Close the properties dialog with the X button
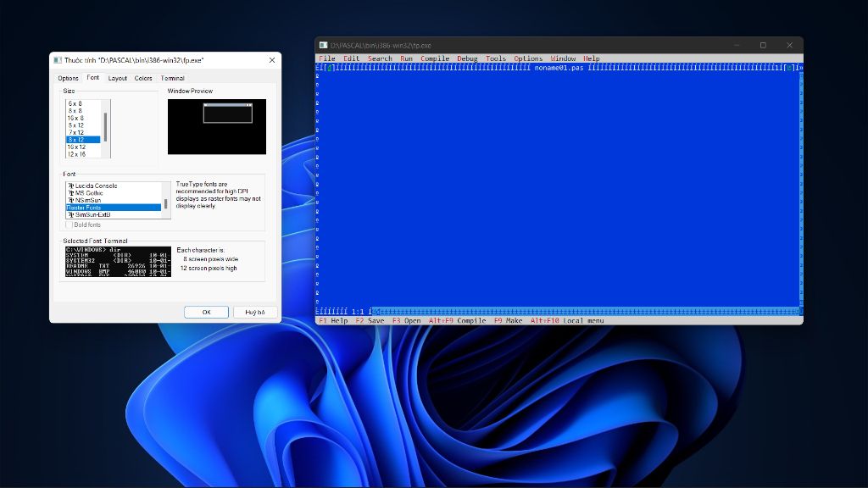 pyautogui.click(x=272, y=60)
